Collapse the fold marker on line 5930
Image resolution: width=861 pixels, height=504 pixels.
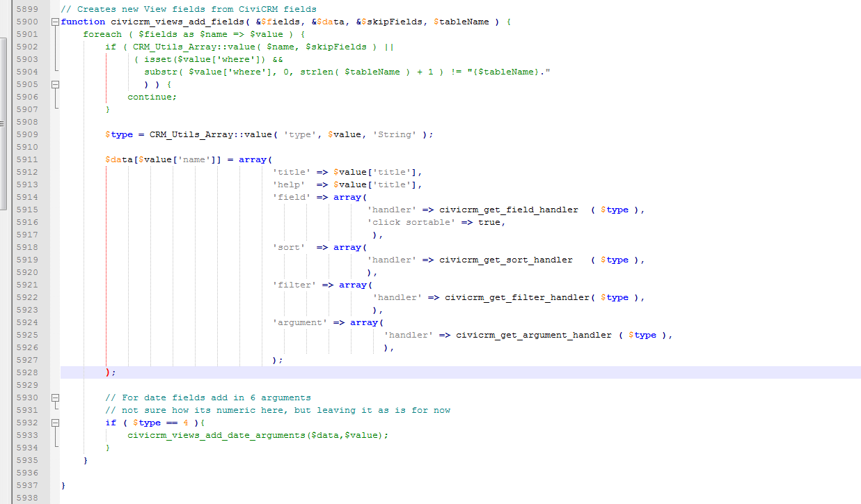point(55,397)
